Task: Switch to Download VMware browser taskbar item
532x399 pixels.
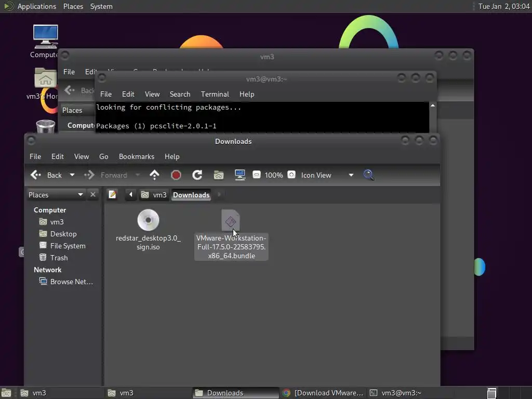Action: click(x=323, y=393)
